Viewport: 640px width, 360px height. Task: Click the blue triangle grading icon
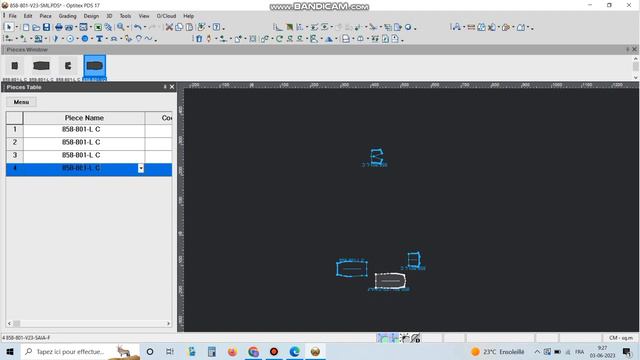[329, 39]
